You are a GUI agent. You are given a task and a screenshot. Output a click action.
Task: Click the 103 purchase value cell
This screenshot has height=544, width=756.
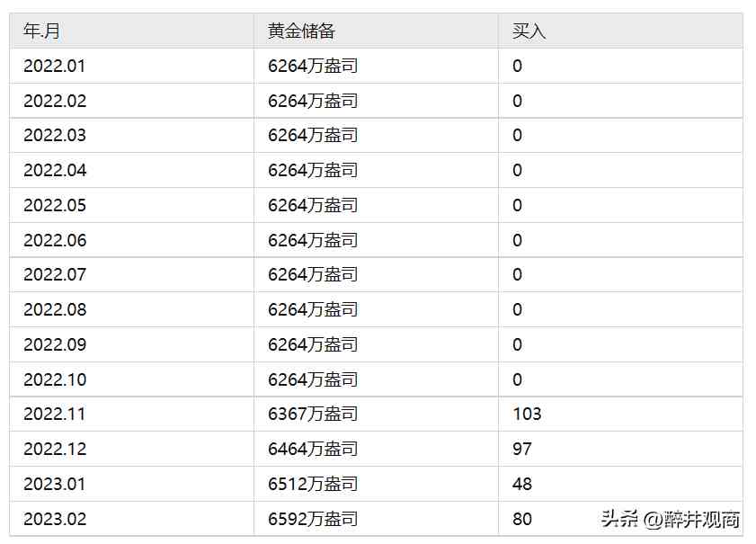pos(527,414)
